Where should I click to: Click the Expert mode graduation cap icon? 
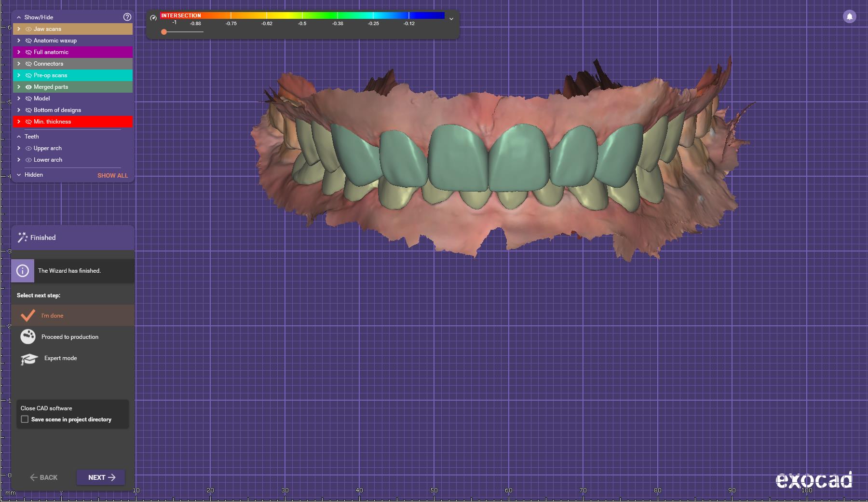click(29, 359)
